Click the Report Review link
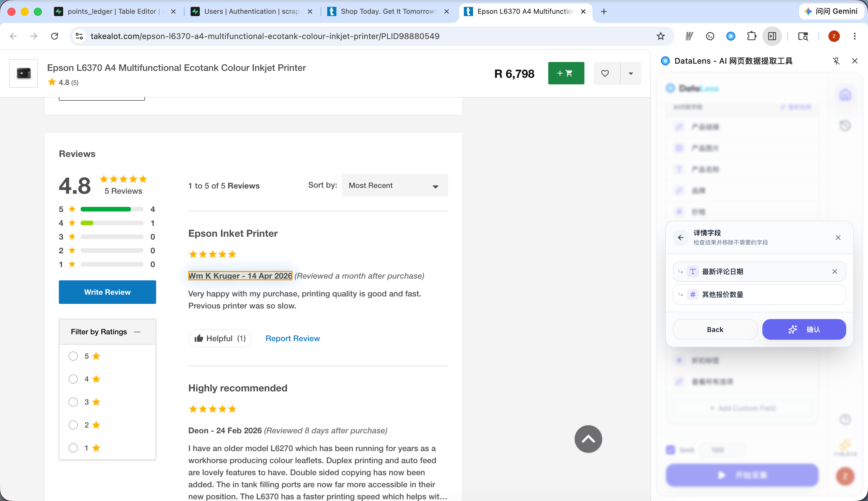 pos(292,338)
